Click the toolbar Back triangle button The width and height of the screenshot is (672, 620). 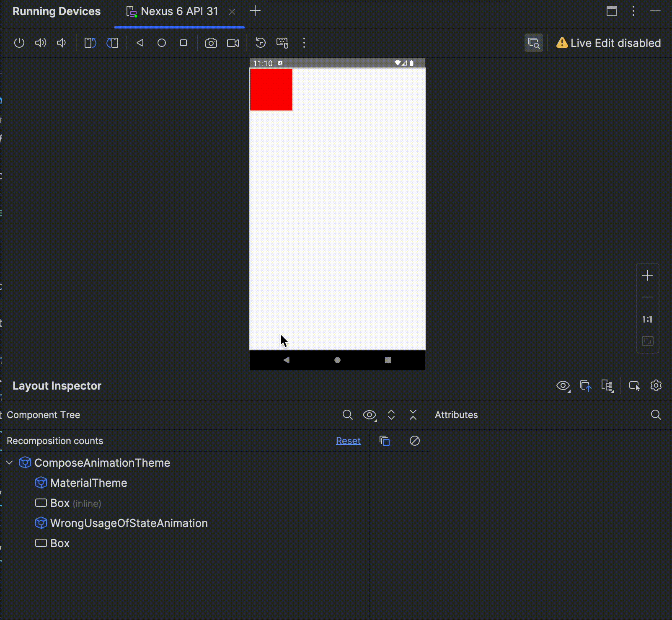pyautogui.click(x=140, y=43)
